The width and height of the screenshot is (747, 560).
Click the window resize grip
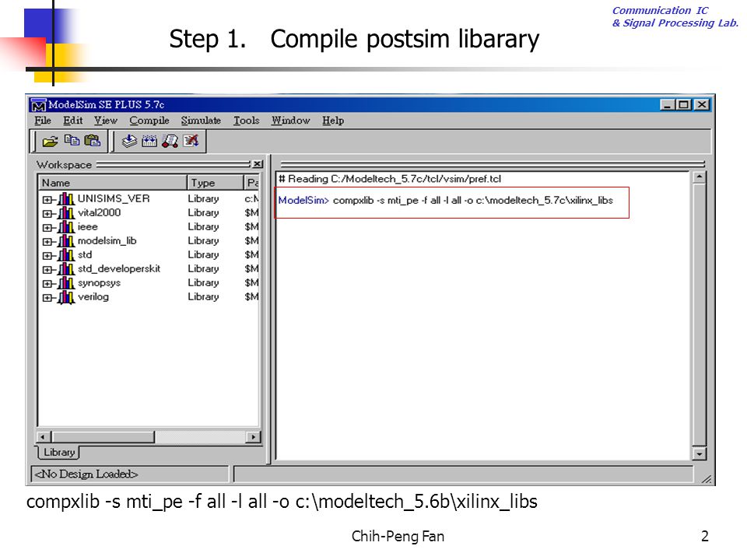[x=707, y=479]
